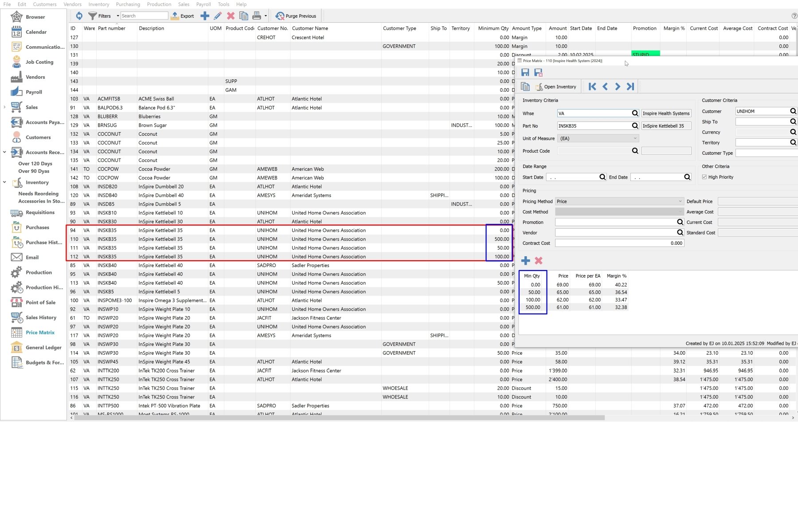Click the Contract Cost input field

(x=619, y=243)
